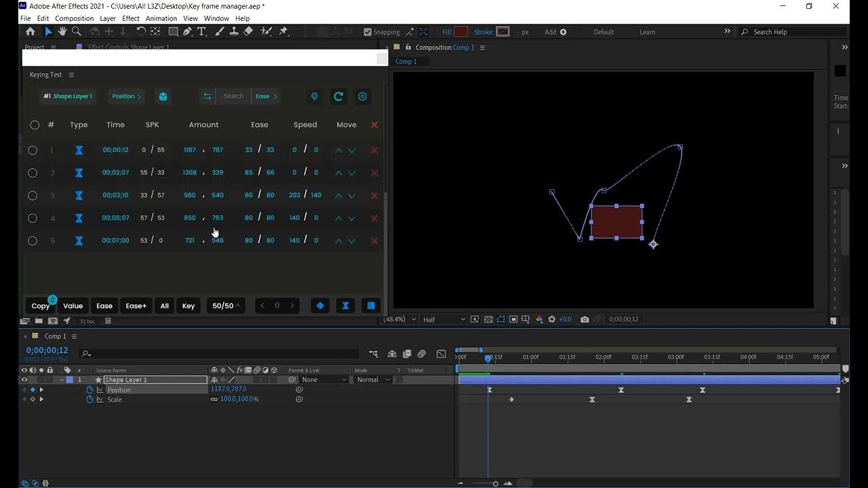Open the Ease search filter dropdown
Image resolution: width=868 pixels, height=488 pixels.
tap(265, 96)
